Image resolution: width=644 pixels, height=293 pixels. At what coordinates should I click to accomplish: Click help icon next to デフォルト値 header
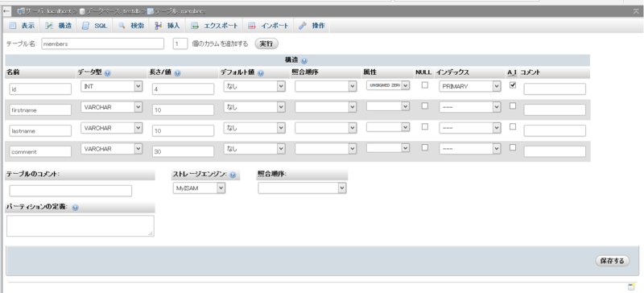(260, 73)
